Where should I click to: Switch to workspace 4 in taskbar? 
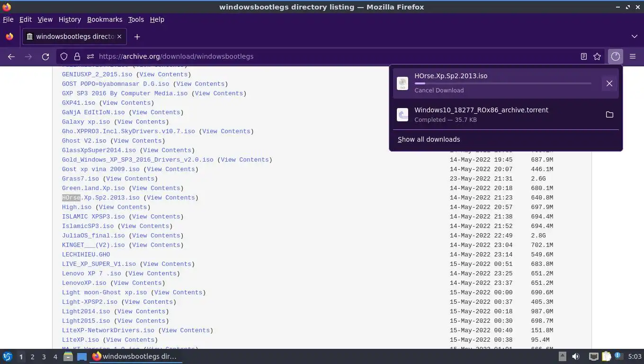pos(55,356)
